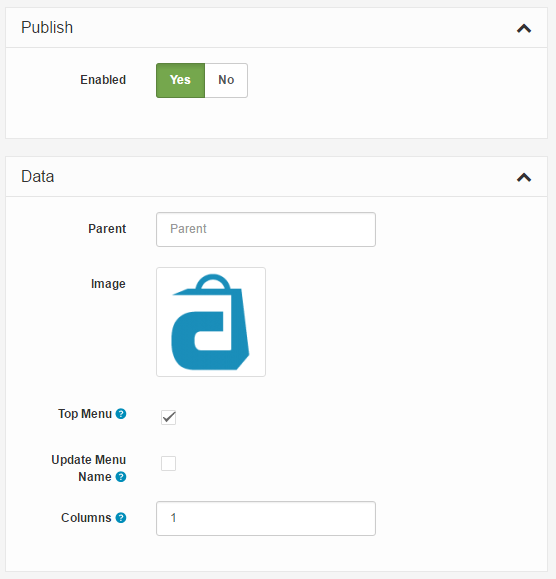Collapse the Publish panel with its chevron
The image size is (556, 579).
coord(524,28)
